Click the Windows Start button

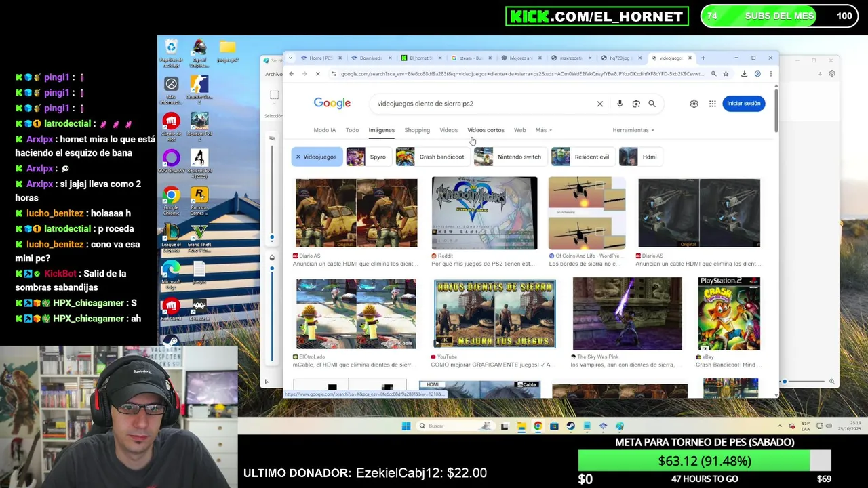tap(406, 426)
